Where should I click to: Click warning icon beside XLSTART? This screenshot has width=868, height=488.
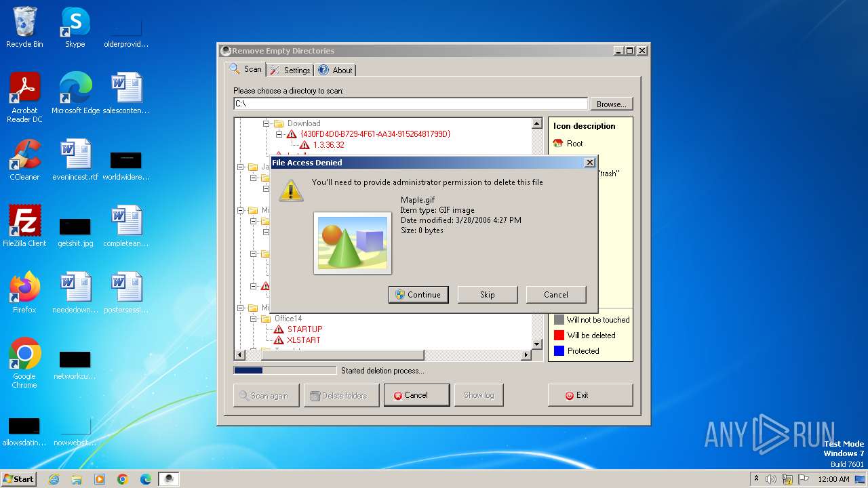[x=279, y=340]
